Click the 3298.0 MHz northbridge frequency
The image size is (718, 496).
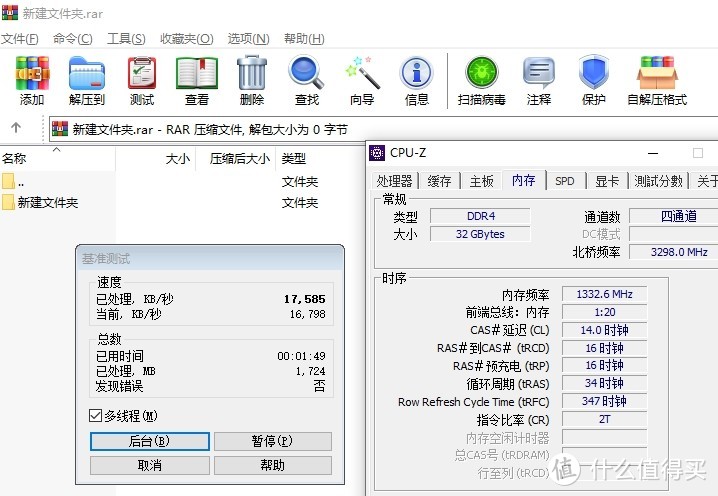(x=674, y=252)
